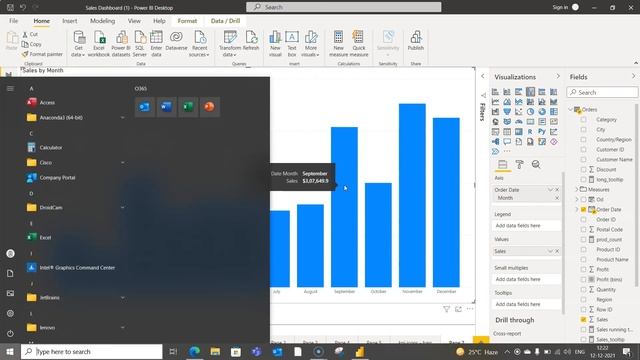Check the Category field

(583, 120)
